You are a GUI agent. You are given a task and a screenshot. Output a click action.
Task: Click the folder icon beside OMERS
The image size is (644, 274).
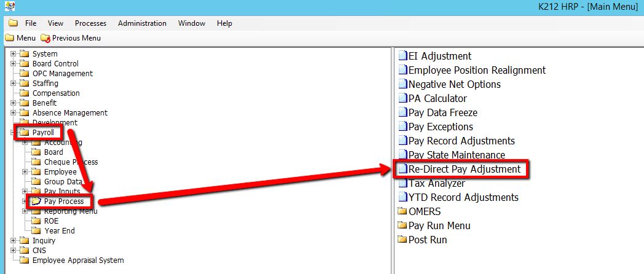[403, 211]
